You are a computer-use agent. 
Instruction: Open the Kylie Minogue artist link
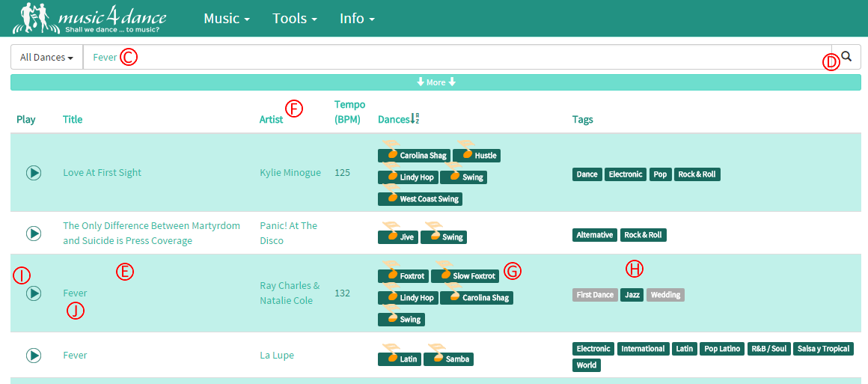click(x=290, y=173)
